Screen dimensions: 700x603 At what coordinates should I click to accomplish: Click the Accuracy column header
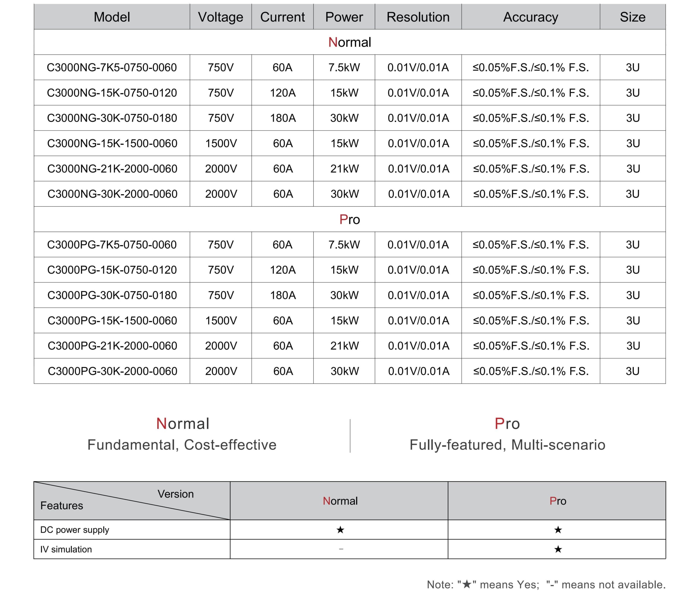pos(530,17)
